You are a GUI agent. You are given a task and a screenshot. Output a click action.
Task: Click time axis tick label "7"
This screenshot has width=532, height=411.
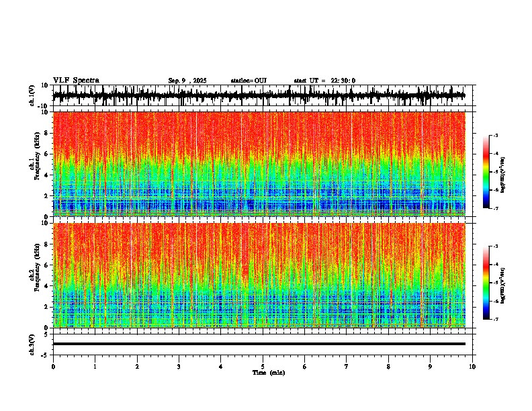point(347,367)
